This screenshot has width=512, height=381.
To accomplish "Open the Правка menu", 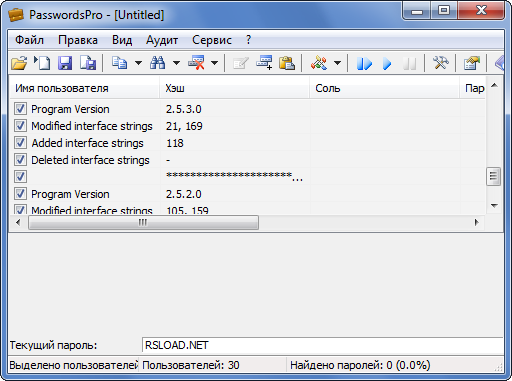I will point(78,40).
